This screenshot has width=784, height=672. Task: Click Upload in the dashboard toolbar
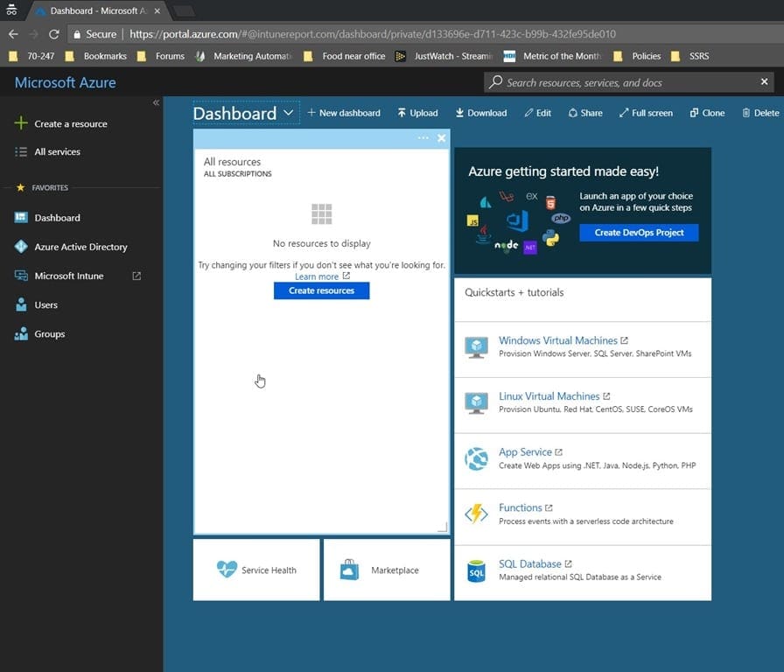click(x=418, y=113)
